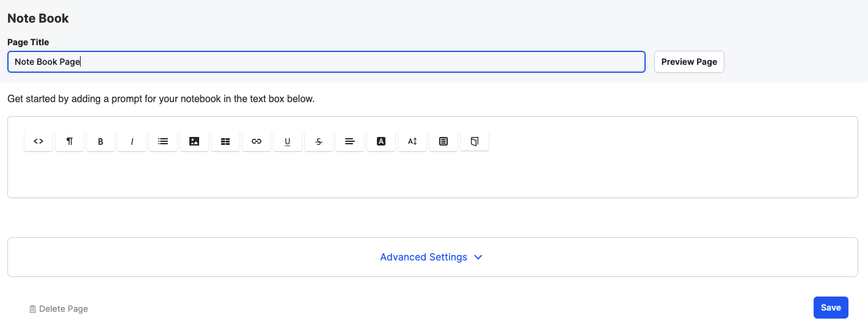Click the 'Get started by adding a prompt' text
This screenshot has height=332, width=868.
[161, 98]
